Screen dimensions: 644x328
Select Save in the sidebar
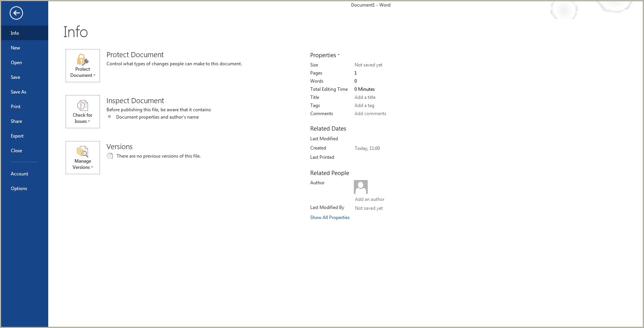click(24, 77)
